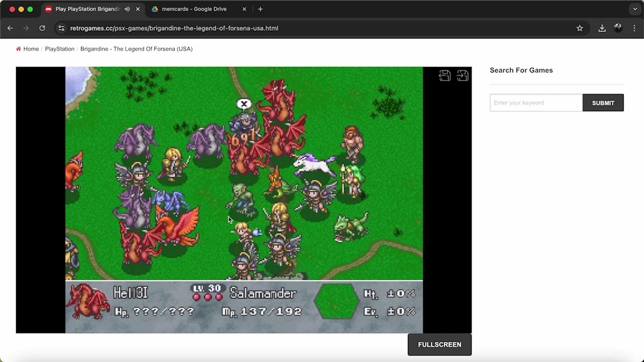Open the Chrome downloads icon
This screenshot has height=362, width=644.
602,28
